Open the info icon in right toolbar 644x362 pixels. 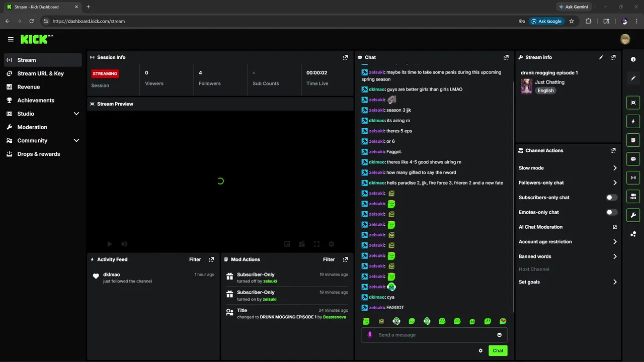(x=633, y=59)
